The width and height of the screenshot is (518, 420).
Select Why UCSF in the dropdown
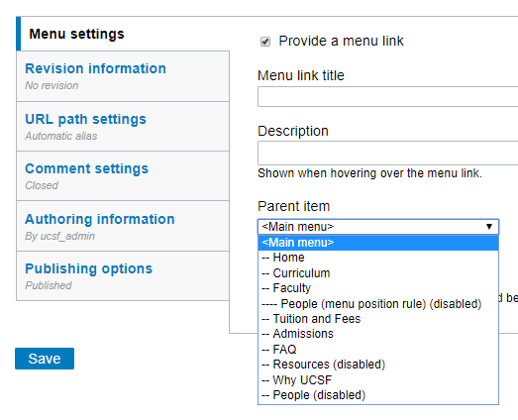378,380
